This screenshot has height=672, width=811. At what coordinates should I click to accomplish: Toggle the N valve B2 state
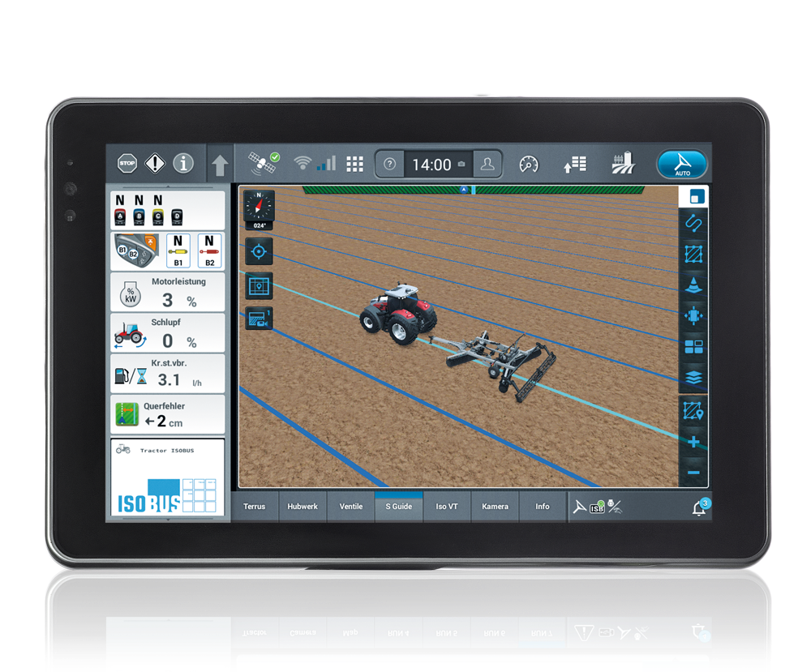[209, 251]
